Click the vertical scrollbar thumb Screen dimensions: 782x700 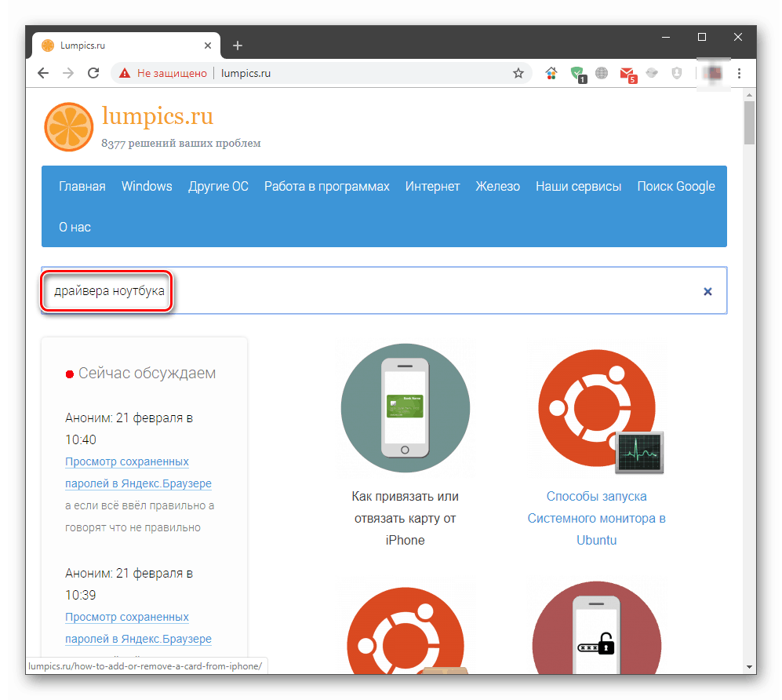point(749,122)
